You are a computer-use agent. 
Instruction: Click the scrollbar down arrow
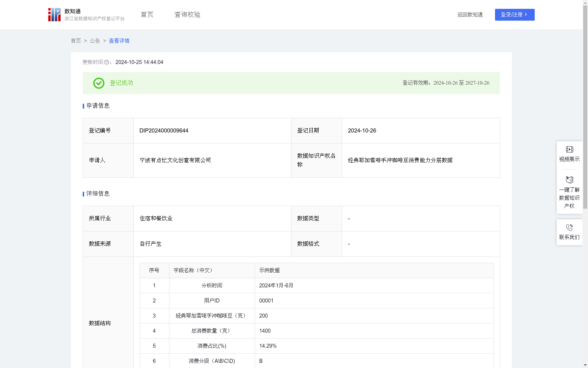click(x=585, y=365)
